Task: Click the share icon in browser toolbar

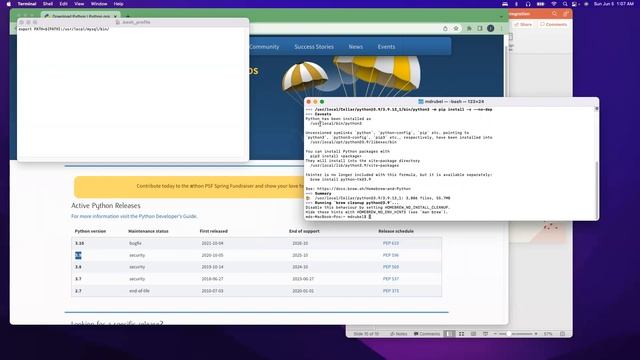Action: (x=445, y=28)
